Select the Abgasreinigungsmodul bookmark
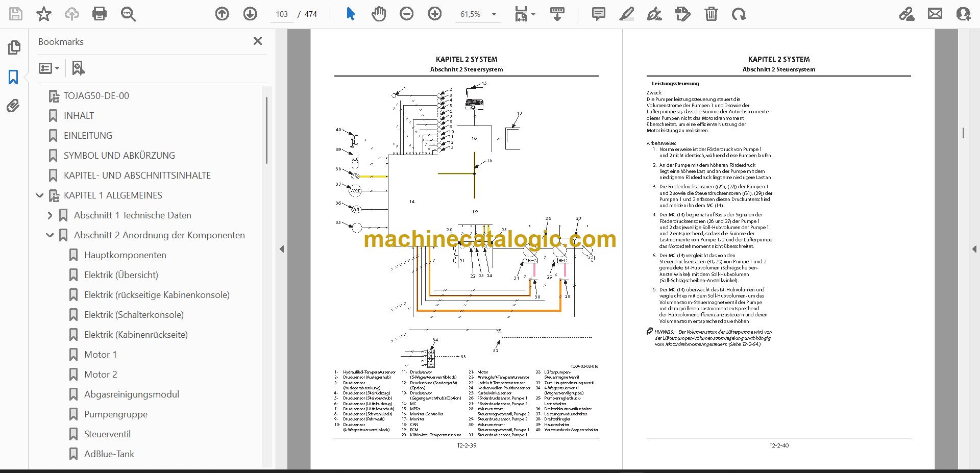 (x=132, y=394)
